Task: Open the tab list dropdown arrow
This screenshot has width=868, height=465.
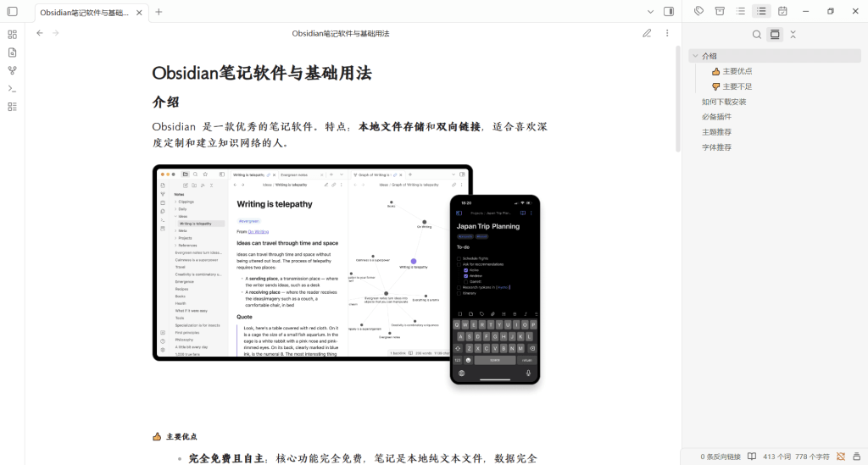Action: (650, 12)
